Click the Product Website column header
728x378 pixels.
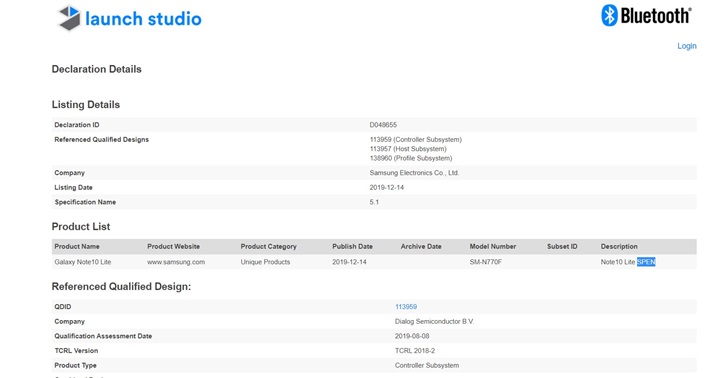[x=174, y=247]
